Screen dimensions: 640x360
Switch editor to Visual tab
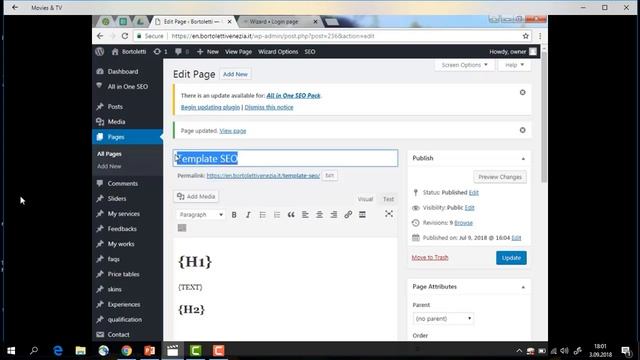click(365, 199)
